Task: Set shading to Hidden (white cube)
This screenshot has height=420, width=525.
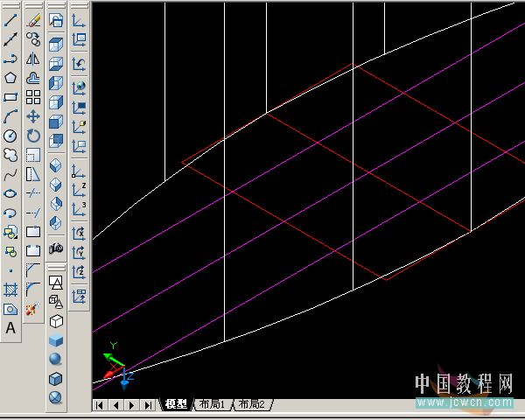Action: coord(56,321)
